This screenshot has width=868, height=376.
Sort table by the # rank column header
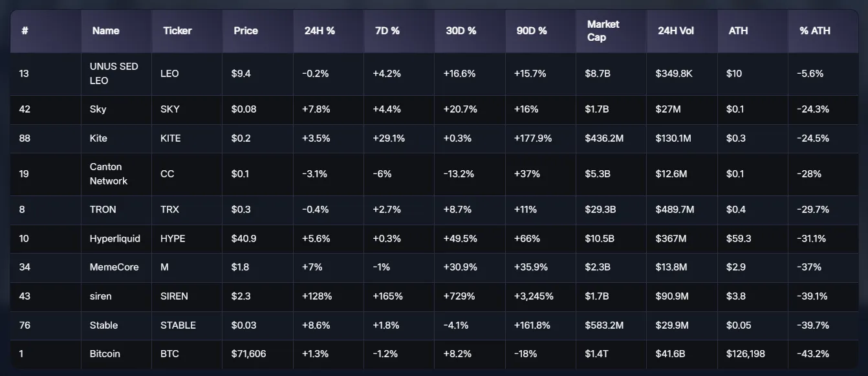tap(25, 30)
